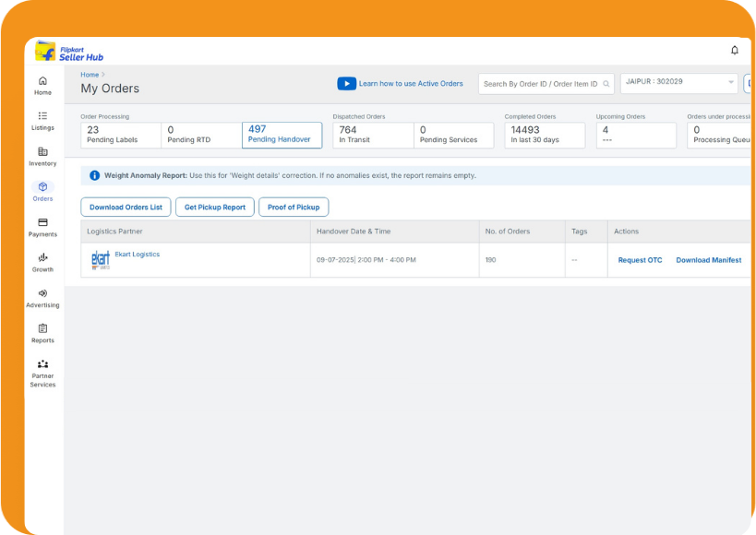The height and width of the screenshot is (535, 756).
Task: Click the notification bell icon
Action: [x=735, y=50]
